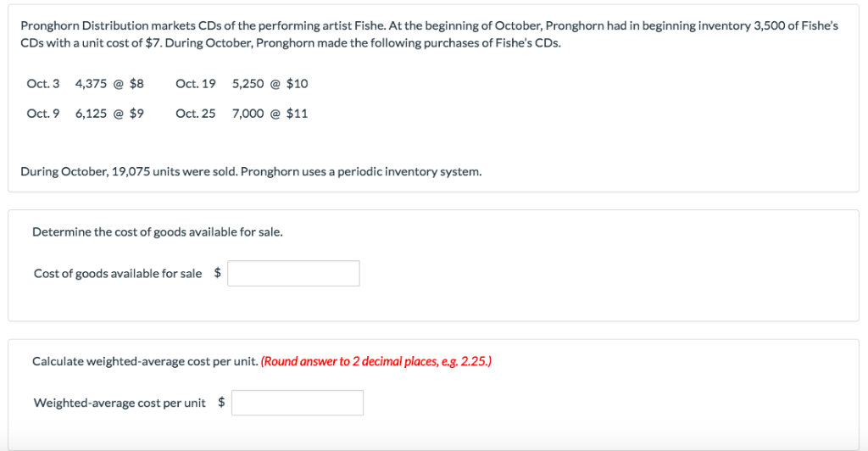This screenshot has height=451, width=868.
Task: Select the "6,125 @ $9" purchase entry
Action: coord(109,114)
